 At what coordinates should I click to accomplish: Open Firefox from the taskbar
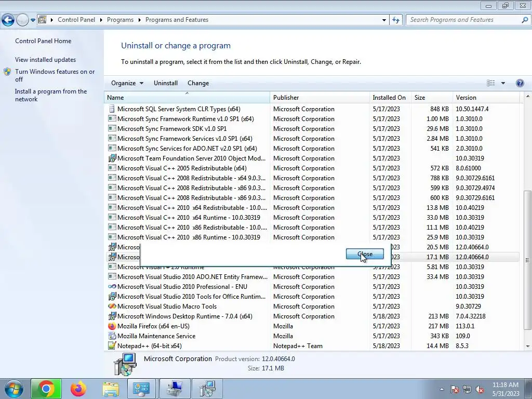point(78,389)
